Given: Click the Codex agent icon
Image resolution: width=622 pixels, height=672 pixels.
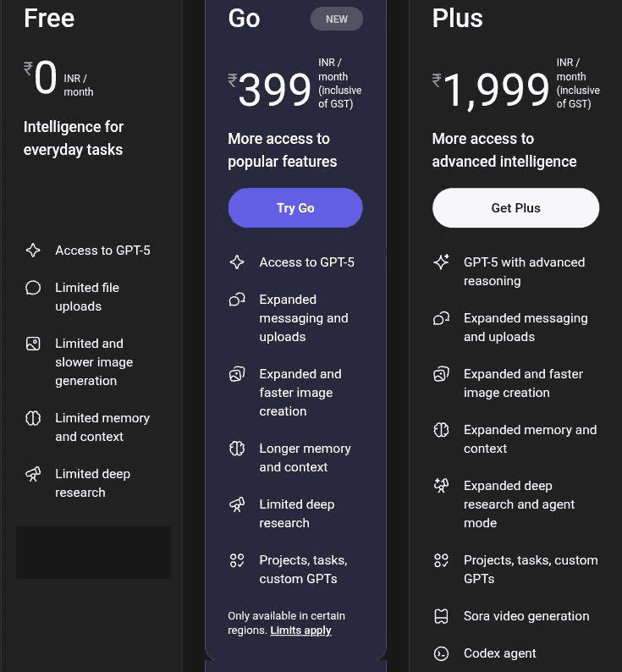Looking at the screenshot, I should click(x=441, y=653).
